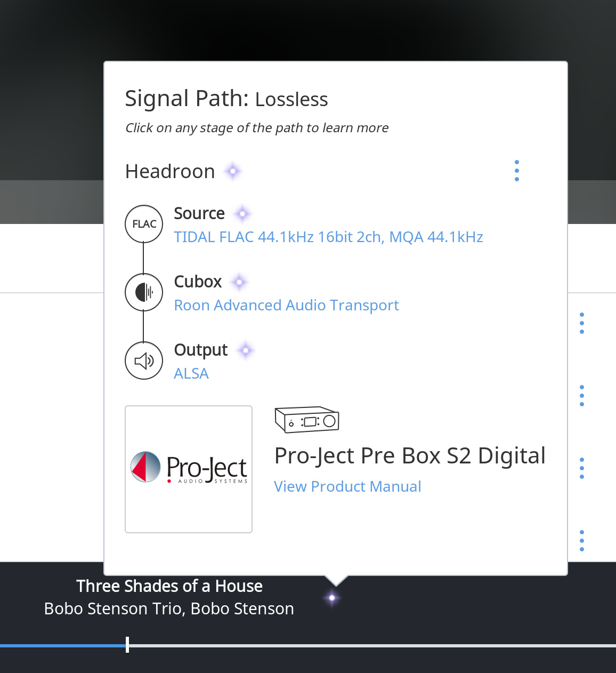Click the Cubox stage label
This screenshot has width=616, height=673.
click(x=198, y=282)
